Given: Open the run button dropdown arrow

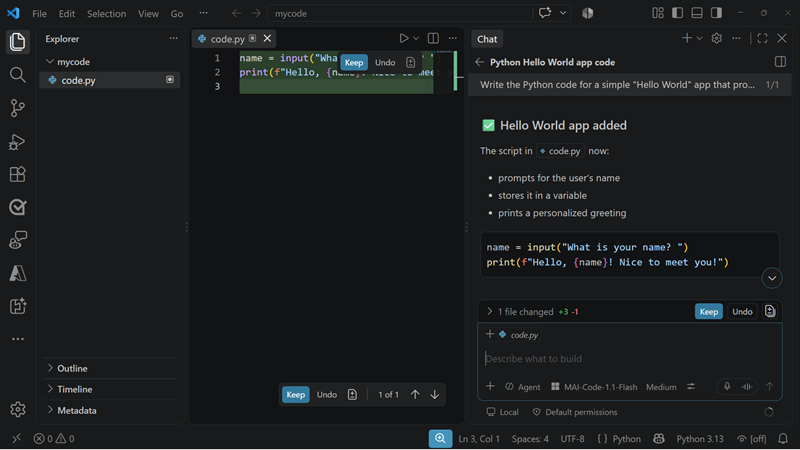Looking at the screenshot, I should 416,38.
